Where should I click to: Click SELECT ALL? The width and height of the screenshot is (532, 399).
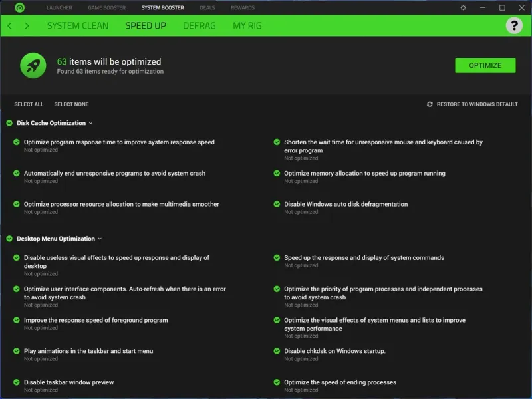pos(29,104)
